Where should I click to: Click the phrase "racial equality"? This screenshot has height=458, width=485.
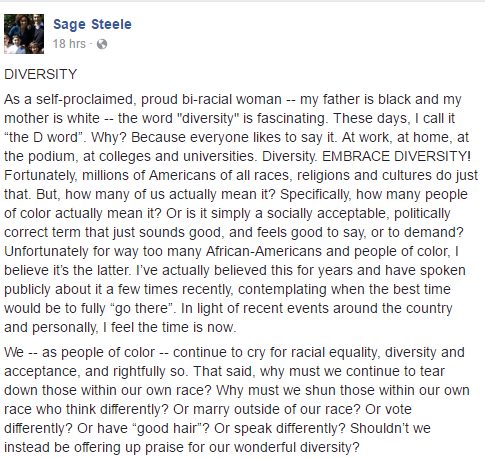tap(329, 352)
